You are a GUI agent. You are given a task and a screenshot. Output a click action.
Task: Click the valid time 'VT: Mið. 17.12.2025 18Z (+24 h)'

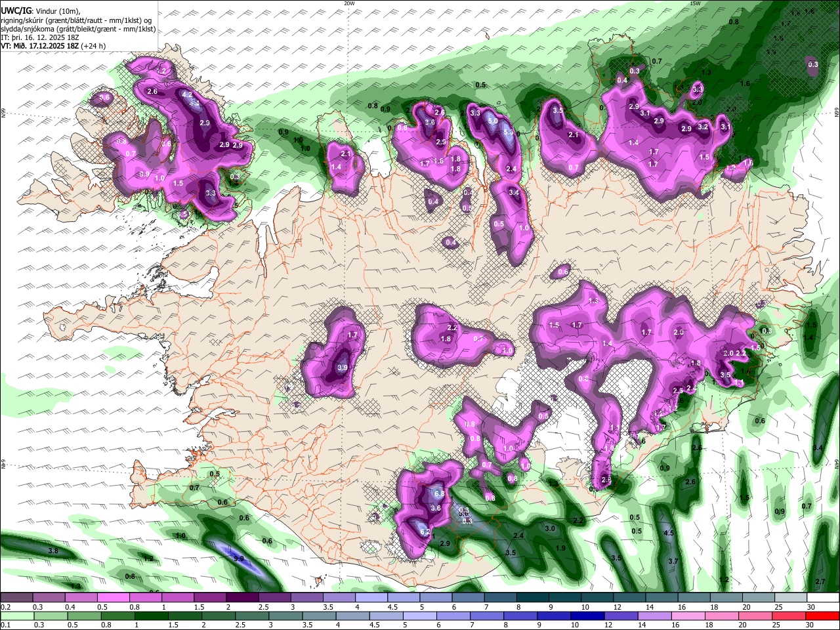point(53,46)
